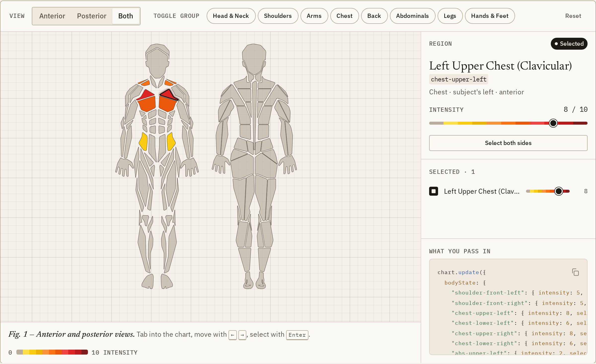Click the intensity legend color bar
The width and height of the screenshot is (596, 364).
click(x=52, y=352)
